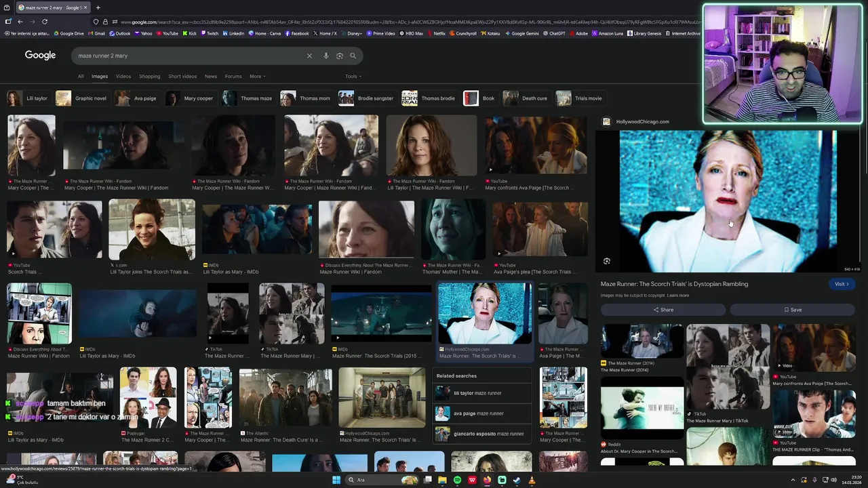Screen dimensions: 868x488
Task: Switch to the Short videos tab
Action: point(182,77)
